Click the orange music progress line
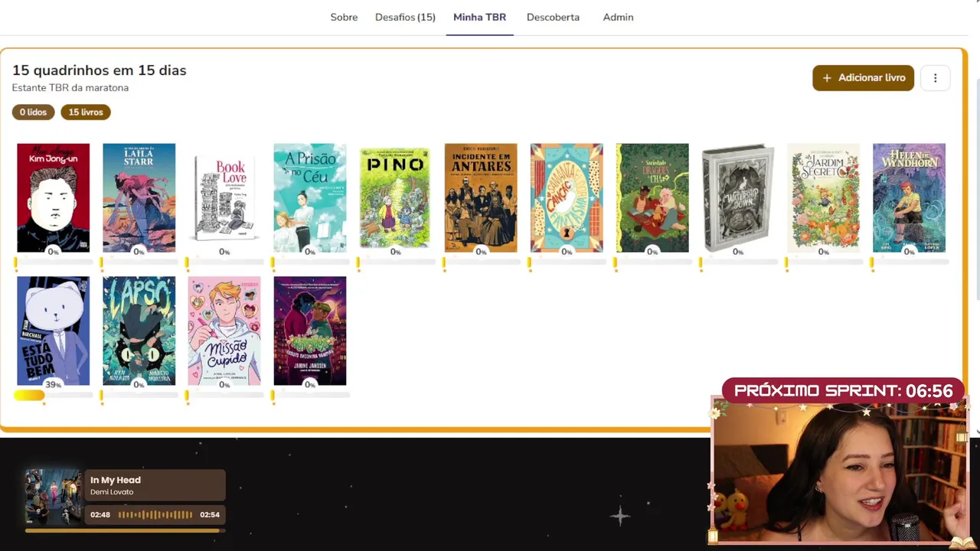The width and height of the screenshot is (980, 551). coord(124,530)
